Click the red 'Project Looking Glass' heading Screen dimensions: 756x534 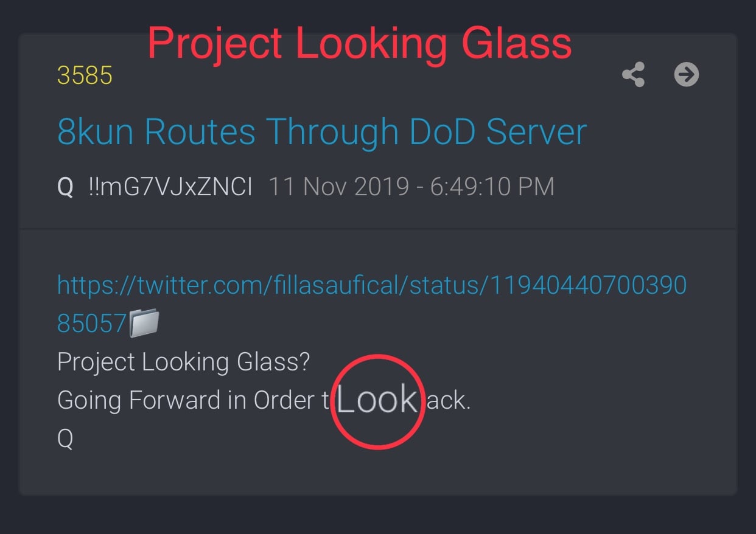pos(360,44)
